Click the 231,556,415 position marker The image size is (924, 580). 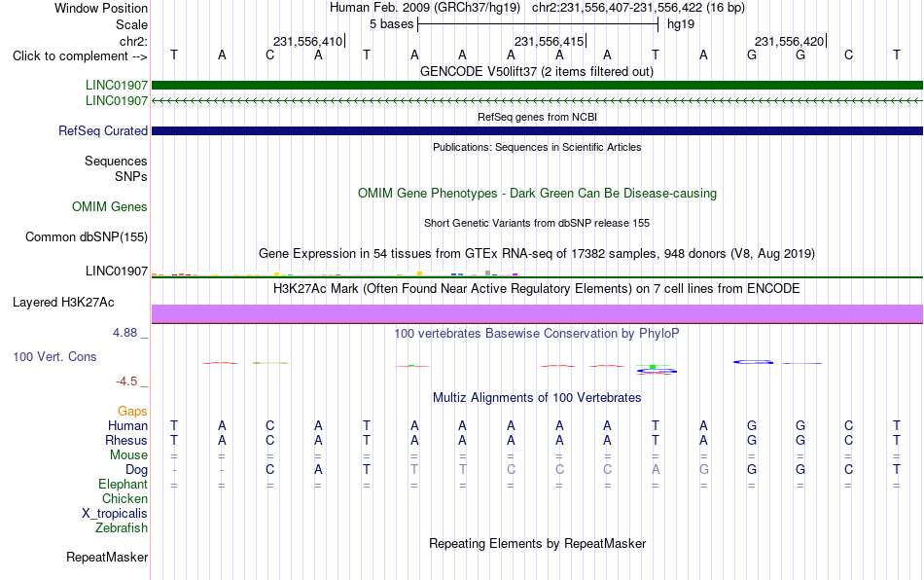point(550,41)
